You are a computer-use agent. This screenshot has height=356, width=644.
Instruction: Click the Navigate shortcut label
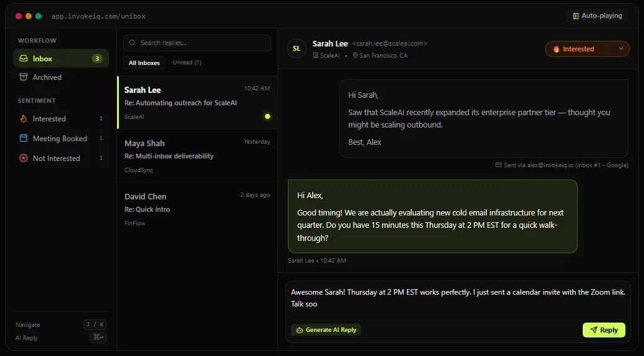28,325
